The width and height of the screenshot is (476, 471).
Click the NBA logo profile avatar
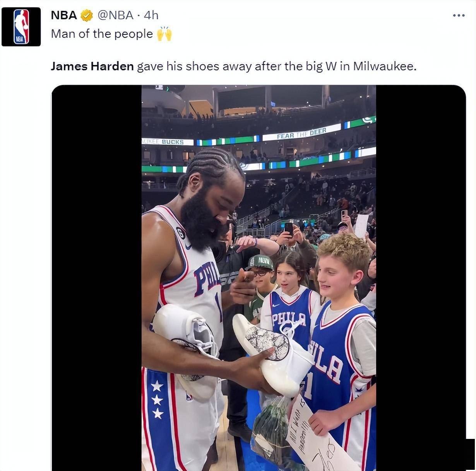(x=21, y=27)
